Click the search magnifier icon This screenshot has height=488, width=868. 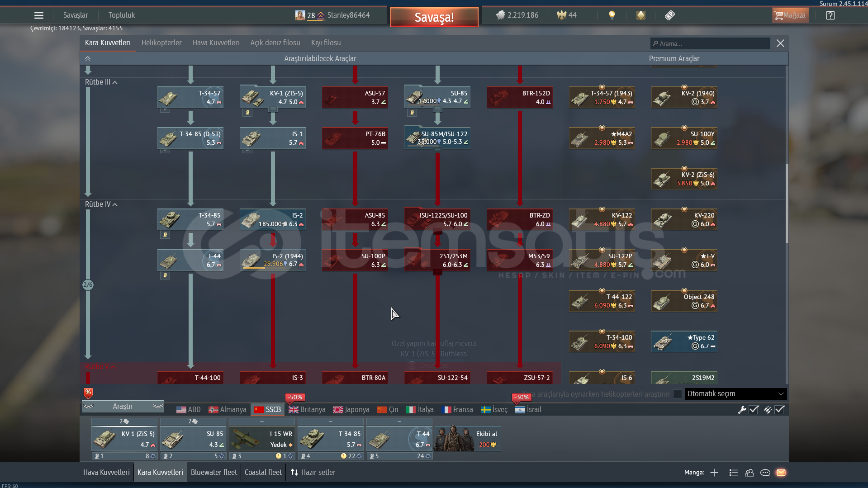[655, 43]
